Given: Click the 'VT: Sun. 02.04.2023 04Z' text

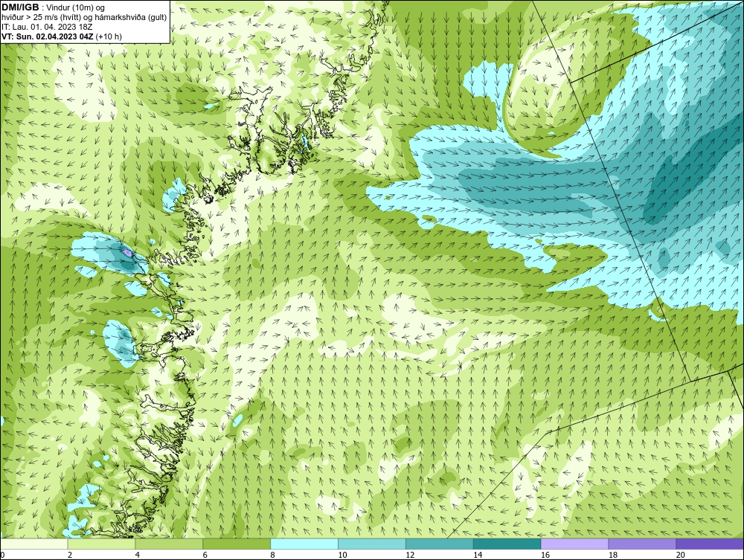Looking at the screenshot, I should (x=48, y=36).
